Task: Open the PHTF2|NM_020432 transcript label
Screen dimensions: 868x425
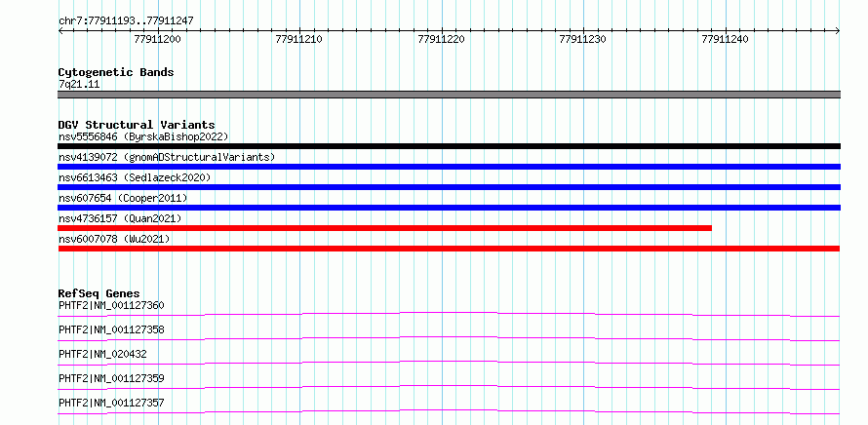Action: point(102,354)
